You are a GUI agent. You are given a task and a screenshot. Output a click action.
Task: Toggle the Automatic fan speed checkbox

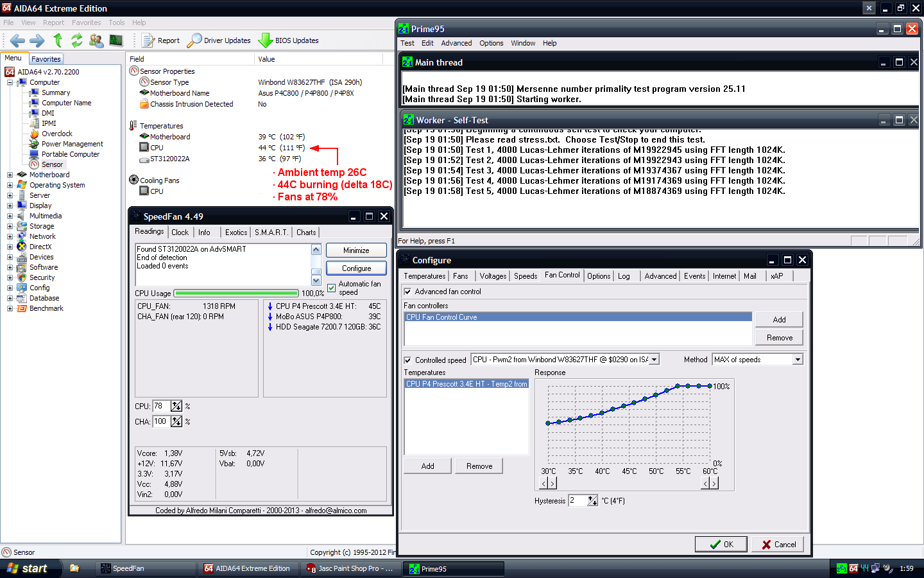[x=331, y=288]
